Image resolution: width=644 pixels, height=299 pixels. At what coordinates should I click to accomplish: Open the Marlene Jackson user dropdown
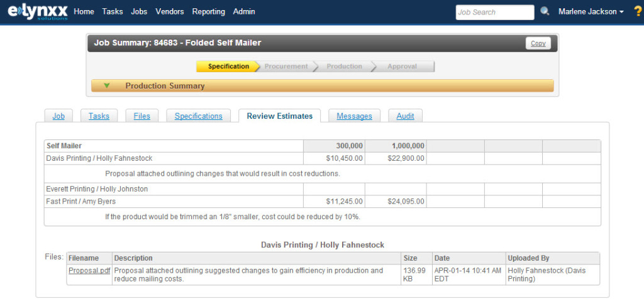click(x=591, y=12)
